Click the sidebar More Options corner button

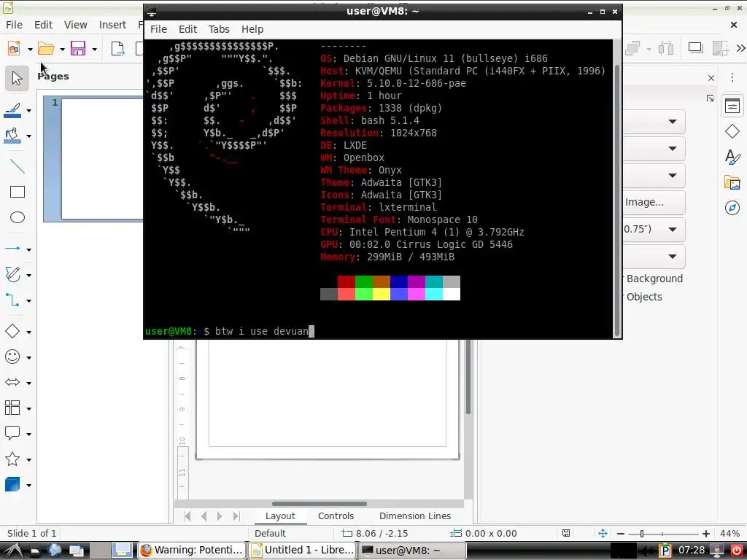(710, 98)
